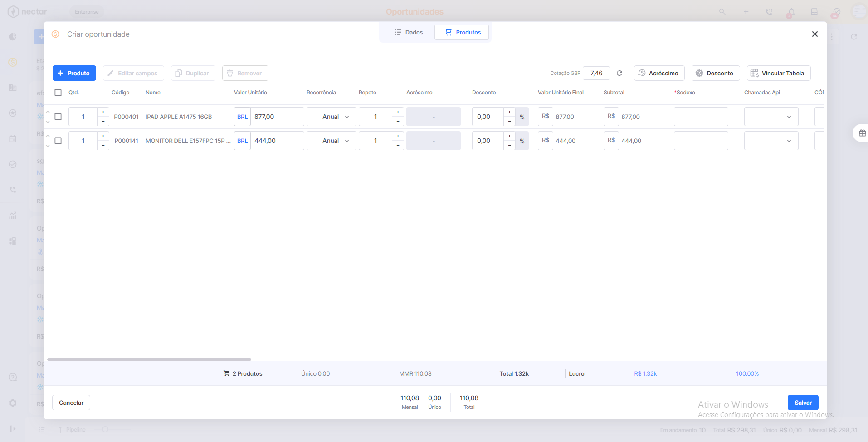Click the Editar campos button
Screen dimensions: 868x442
133,73
